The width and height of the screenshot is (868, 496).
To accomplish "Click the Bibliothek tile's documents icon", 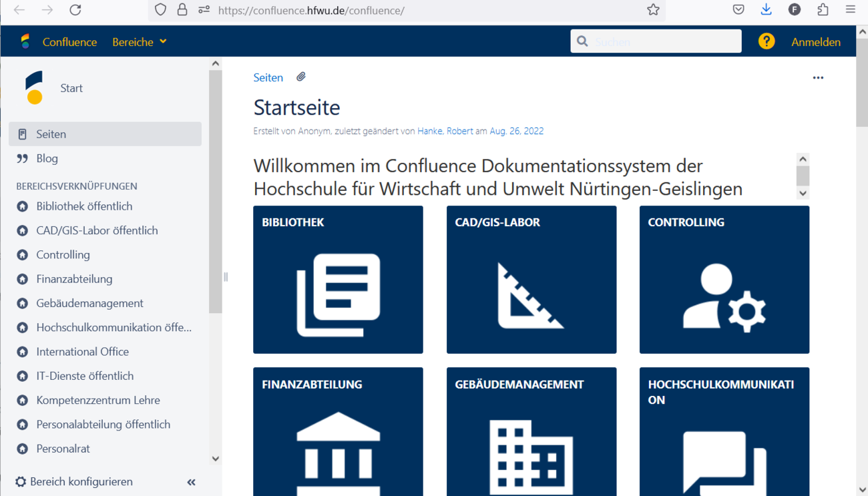I will click(339, 294).
